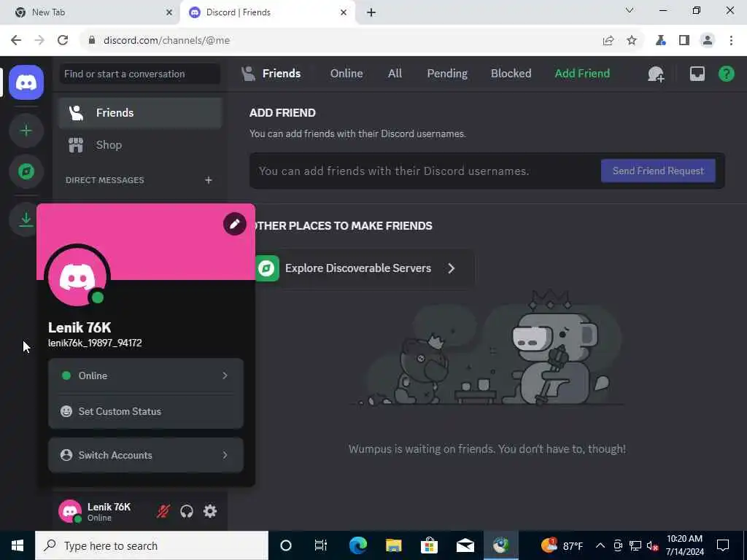Click the user avatar in bottom panel
The image size is (747, 560).
(70, 511)
